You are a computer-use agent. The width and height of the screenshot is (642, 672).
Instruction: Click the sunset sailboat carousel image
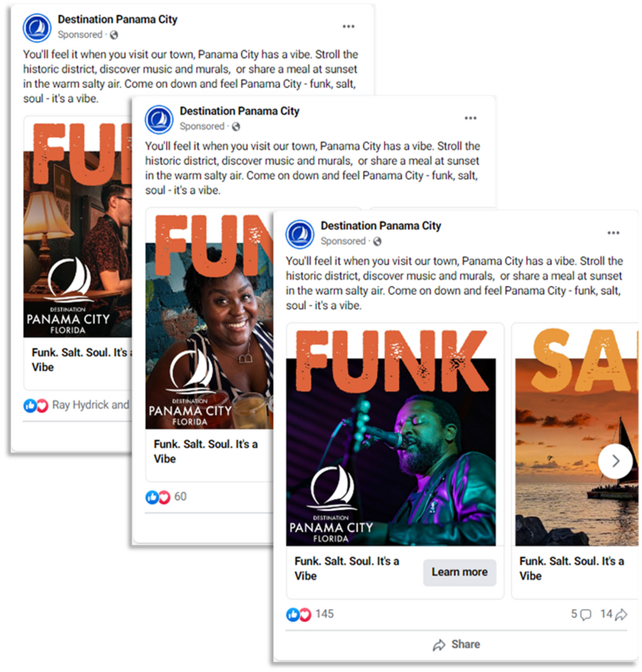click(577, 435)
